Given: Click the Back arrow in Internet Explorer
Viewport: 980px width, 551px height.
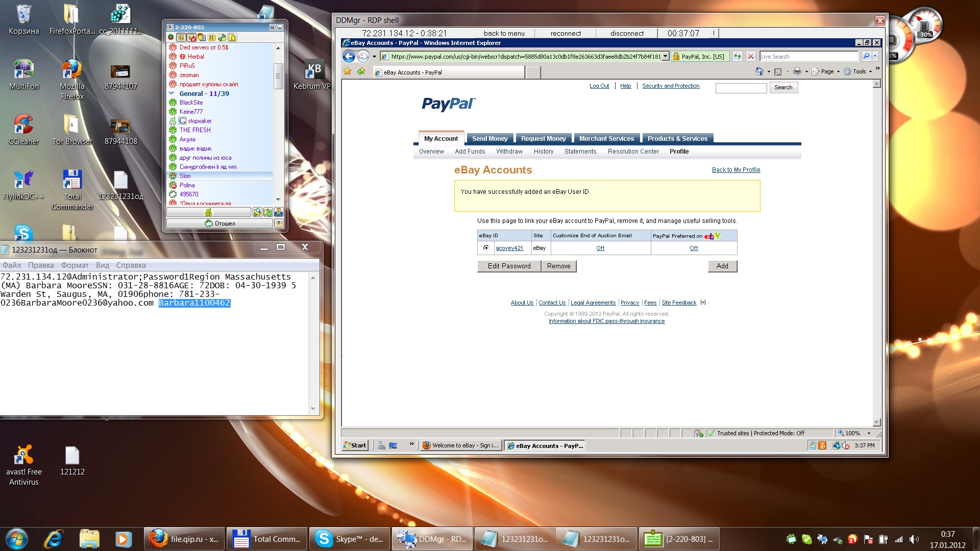Looking at the screenshot, I should (x=349, y=57).
